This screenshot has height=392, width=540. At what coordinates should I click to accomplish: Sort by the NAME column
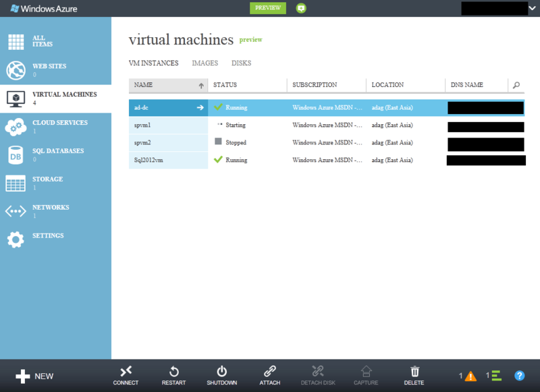point(168,85)
